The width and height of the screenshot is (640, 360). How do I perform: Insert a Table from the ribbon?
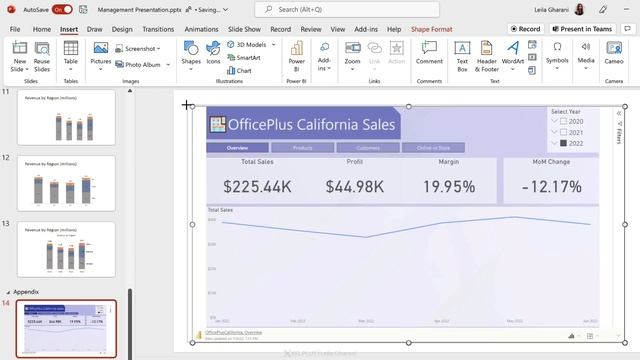click(x=71, y=56)
